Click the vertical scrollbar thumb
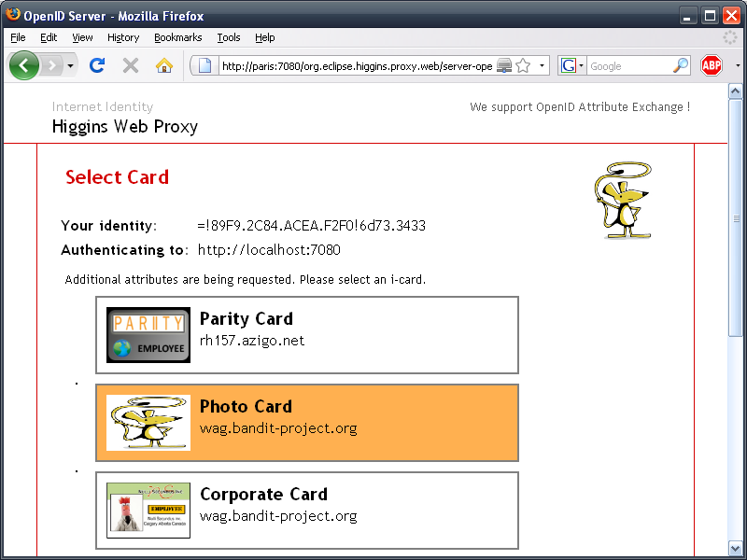Image resolution: width=747 pixels, height=560 pixels. [x=735, y=218]
